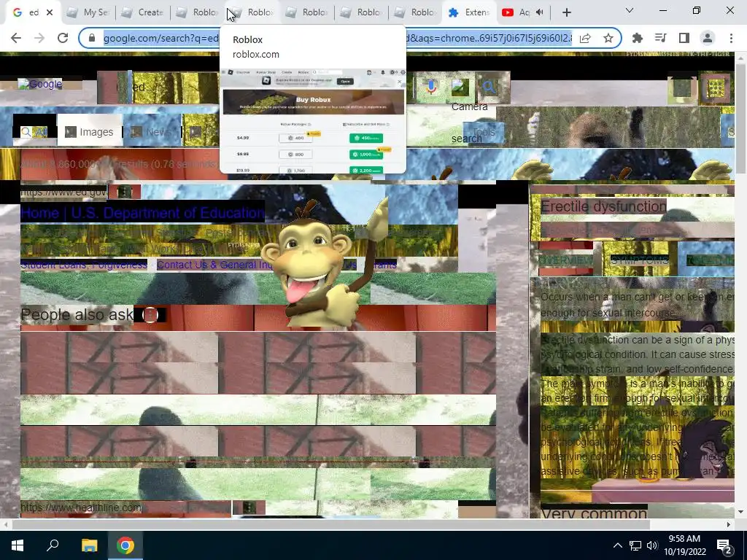Select the SYMPTOMS tab in the knowledge panel
The width and height of the screenshot is (747, 560).
pyautogui.click(x=640, y=260)
